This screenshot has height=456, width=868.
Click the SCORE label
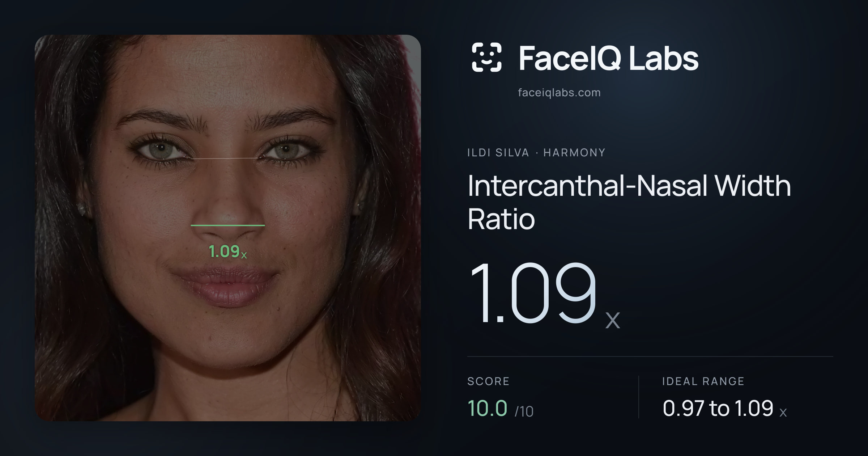tap(488, 381)
